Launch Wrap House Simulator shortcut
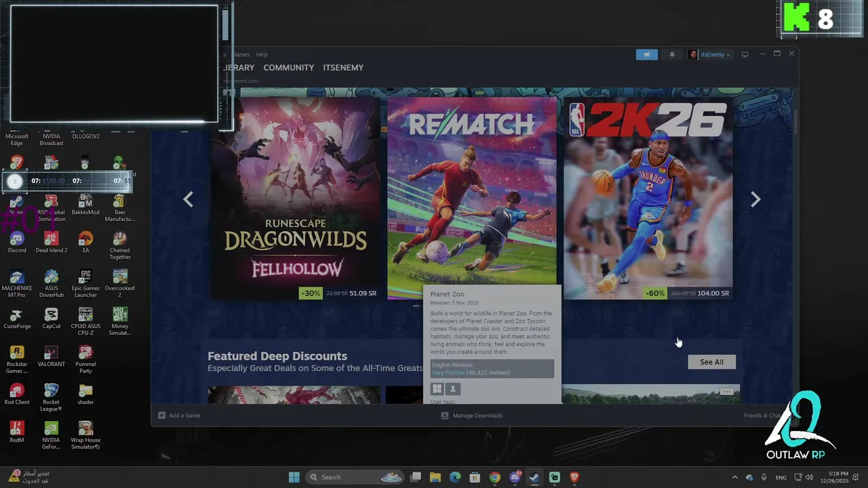Image resolution: width=868 pixels, height=488 pixels. pos(85,435)
